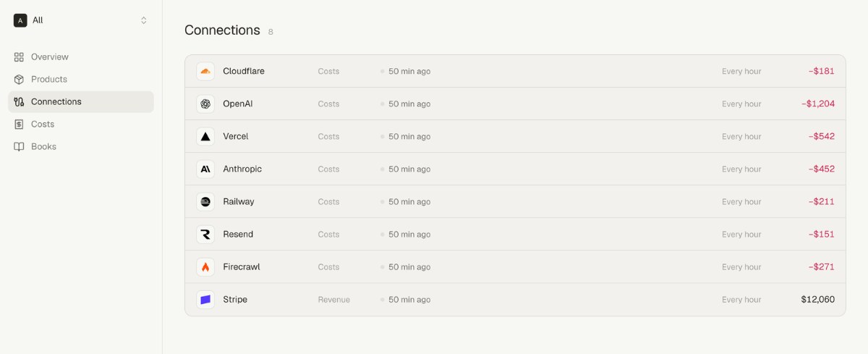Click the sync status dot in Resend row
The image size is (868, 354).
[x=383, y=235]
